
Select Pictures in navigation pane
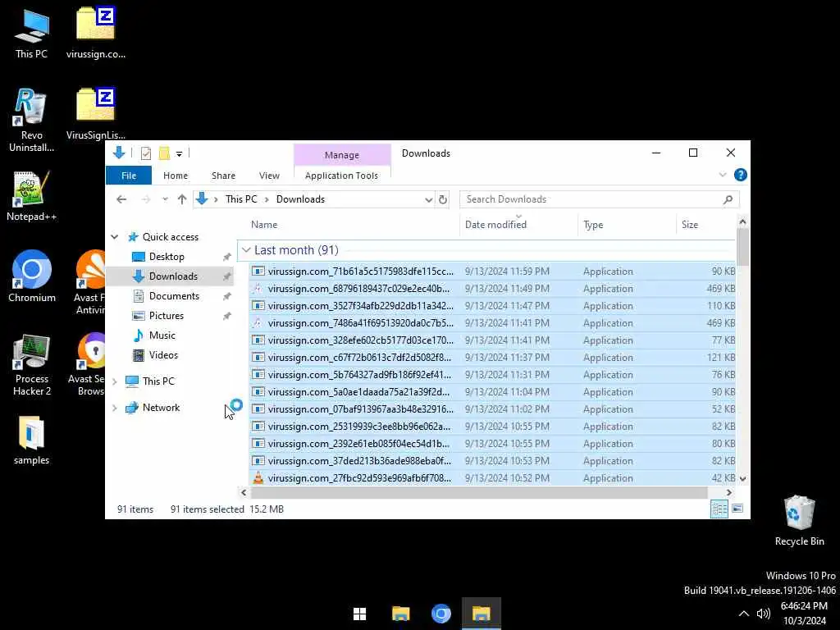click(x=166, y=316)
